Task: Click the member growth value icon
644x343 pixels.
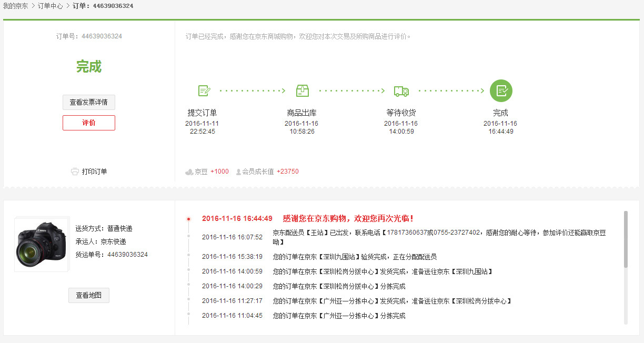Action: 238,172
